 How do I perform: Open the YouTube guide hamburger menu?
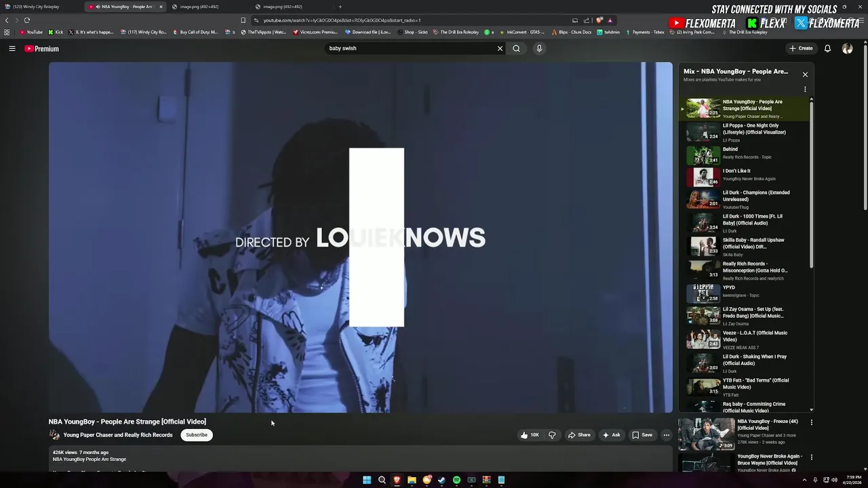(x=12, y=49)
